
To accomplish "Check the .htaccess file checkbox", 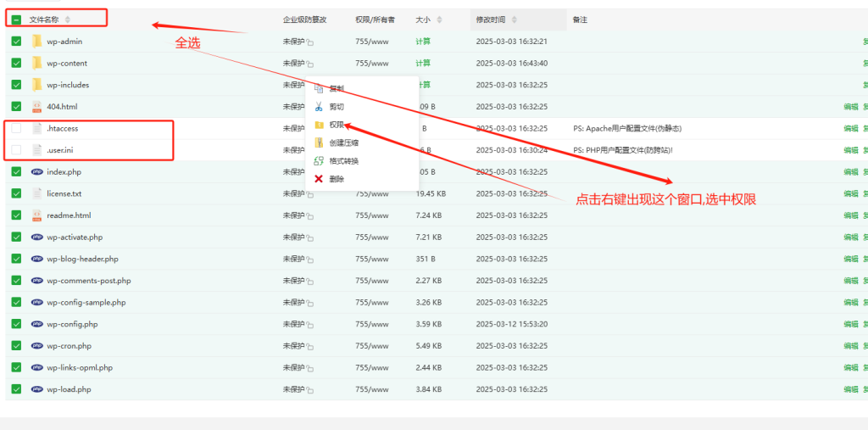I will click(x=16, y=128).
